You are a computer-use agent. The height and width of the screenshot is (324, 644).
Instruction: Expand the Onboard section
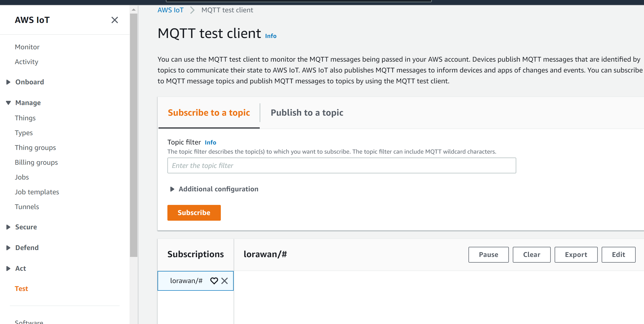pyautogui.click(x=8, y=82)
